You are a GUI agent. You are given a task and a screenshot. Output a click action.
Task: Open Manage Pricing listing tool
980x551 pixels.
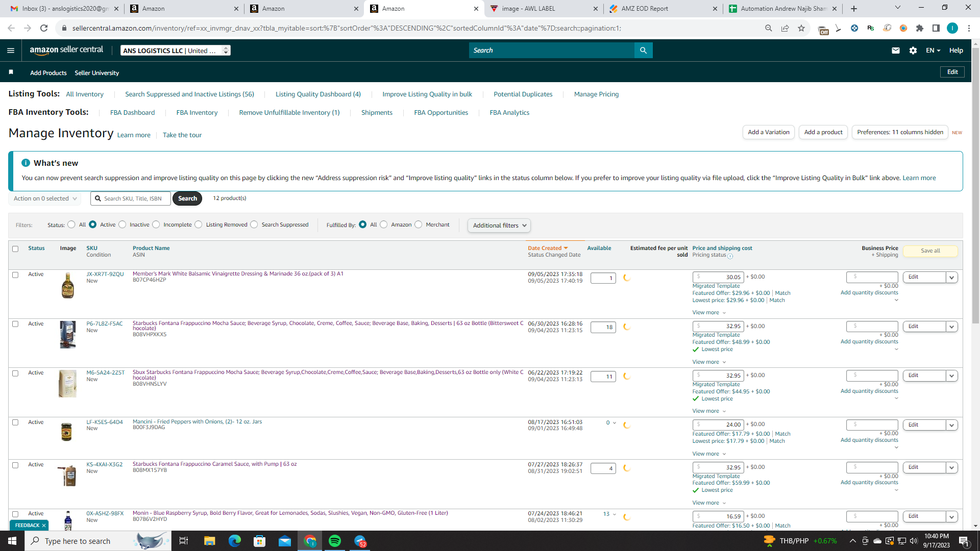click(596, 94)
